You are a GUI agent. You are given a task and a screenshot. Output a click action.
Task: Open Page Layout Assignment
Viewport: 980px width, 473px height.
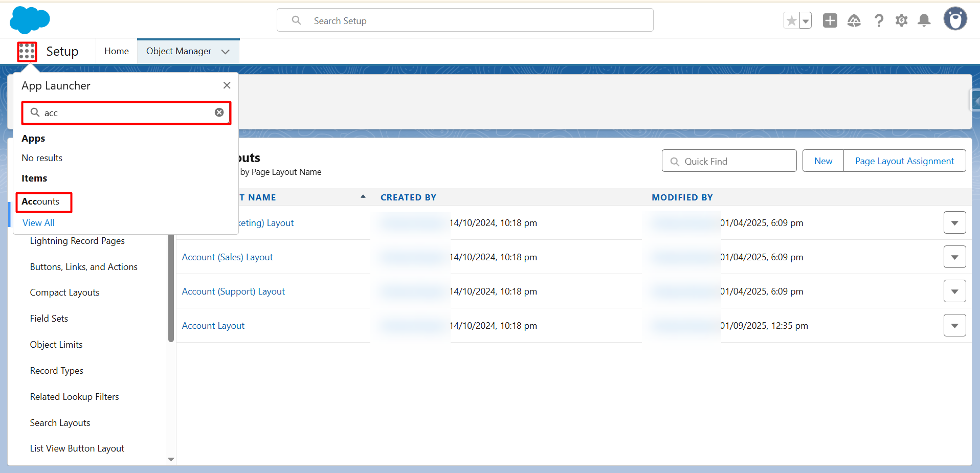point(904,161)
